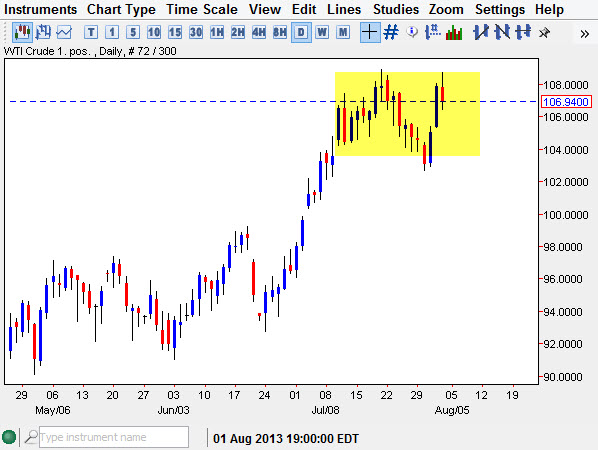Click the 100.0000 price axis label
The image size is (598, 450).
point(566,215)
